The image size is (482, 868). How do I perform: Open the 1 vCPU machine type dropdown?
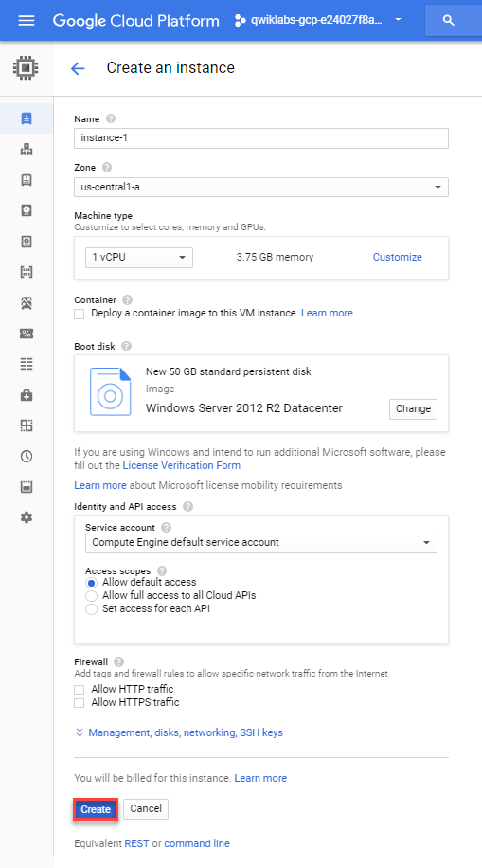tap(139, 258)
